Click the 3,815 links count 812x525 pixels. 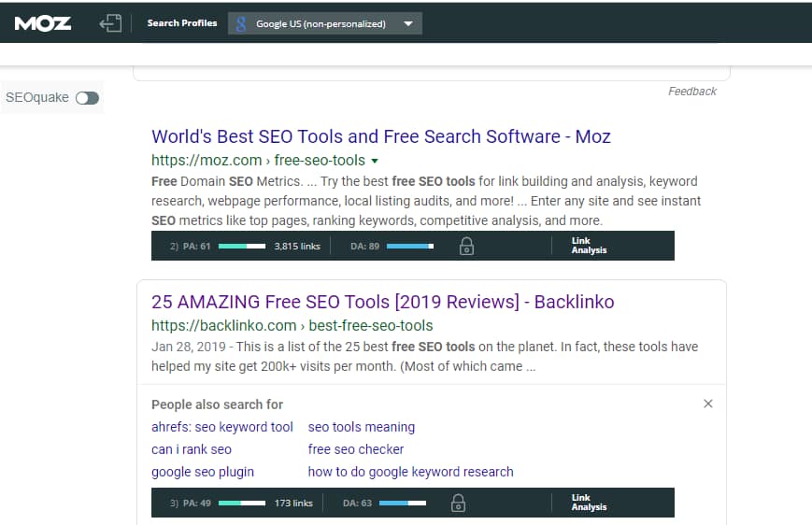coord(297,247)
